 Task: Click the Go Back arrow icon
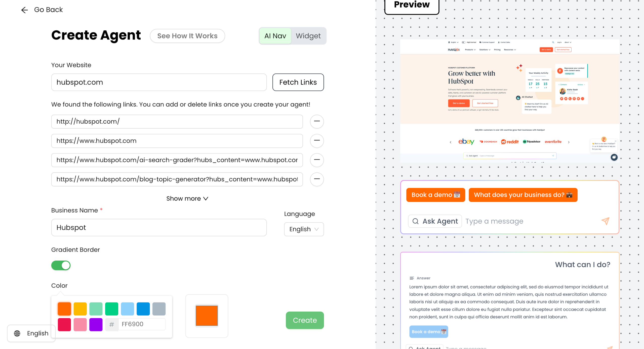point(24,10)
